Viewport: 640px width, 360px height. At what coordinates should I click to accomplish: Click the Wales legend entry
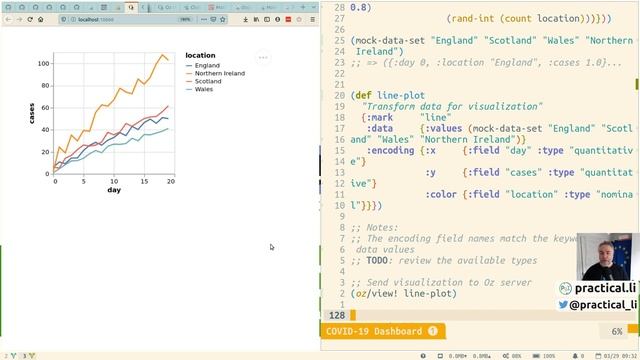tap(199, 89)
